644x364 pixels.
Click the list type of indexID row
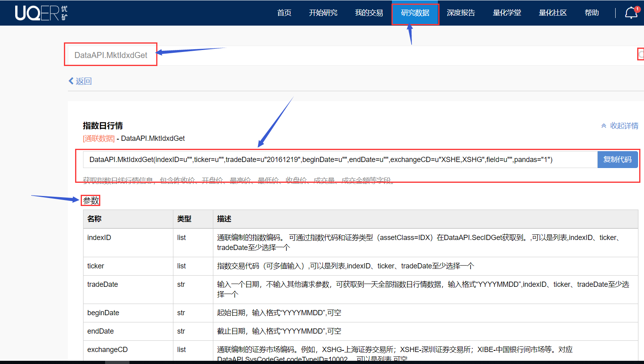tap(181, 238)
